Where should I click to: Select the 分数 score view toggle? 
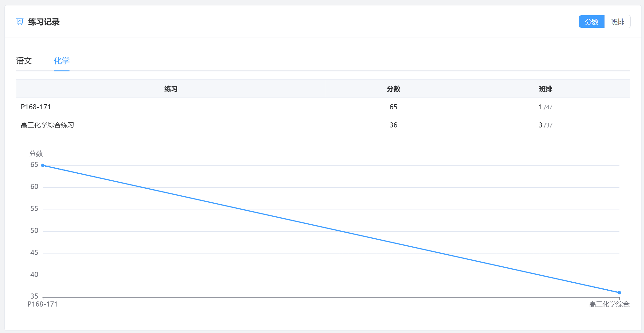point(592,22)
